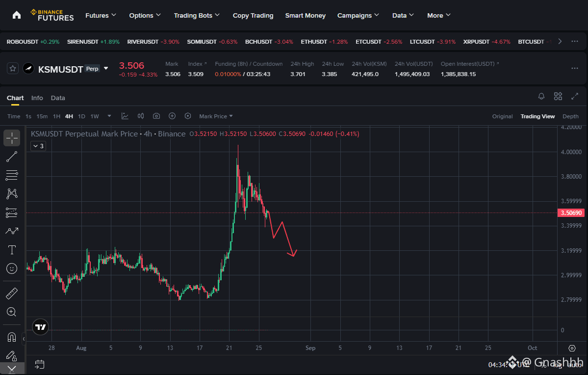588x375 pixels.
Task: Open ticker bar more options dots
Action: [574, 41]
